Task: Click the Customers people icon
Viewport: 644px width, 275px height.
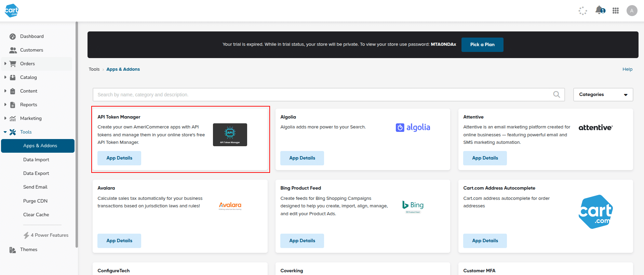Action: (x=13, y=50)
